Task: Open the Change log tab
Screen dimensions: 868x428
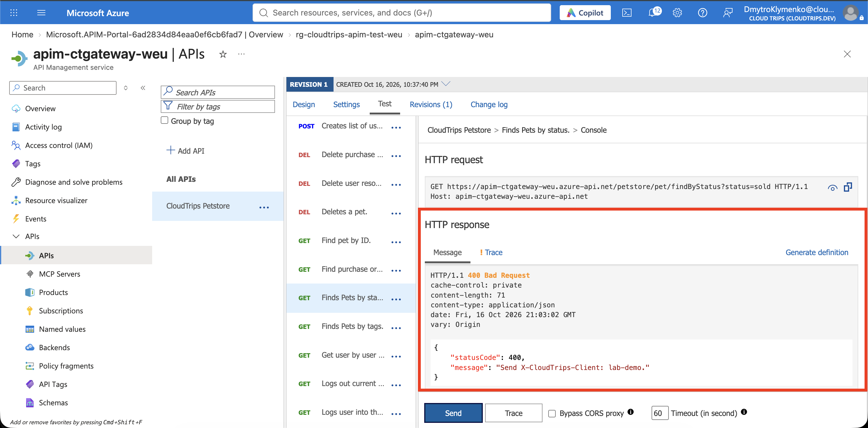Action: pos(489,105)
